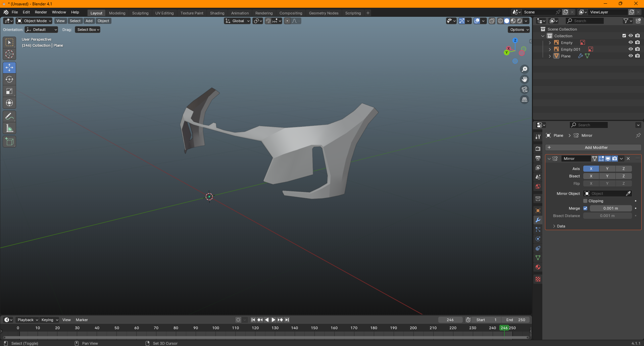Click the Add Modifier button
This screenshot has width=644, height=346.
[593, 147]
